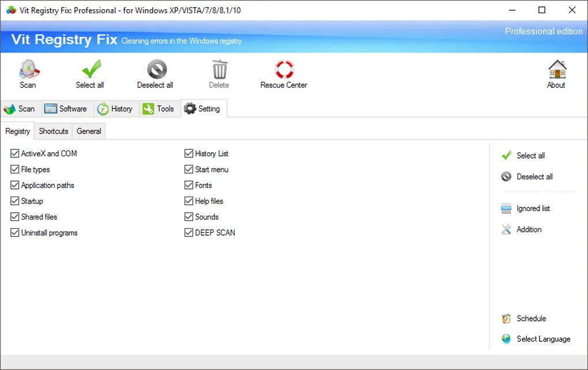The height and width of the screenshot is (370, 588).
Task: Uncheck the DEEP SCAN option
Action: [189, 232]
